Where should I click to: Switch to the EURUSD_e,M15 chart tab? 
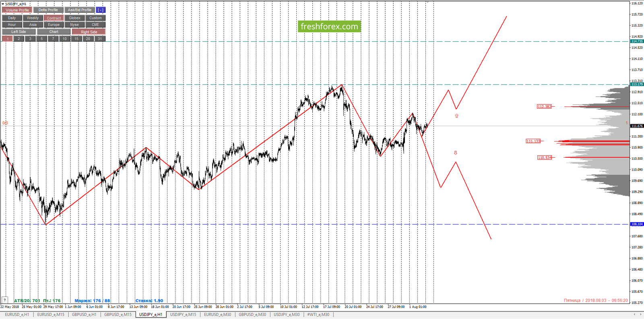(51, 315)
